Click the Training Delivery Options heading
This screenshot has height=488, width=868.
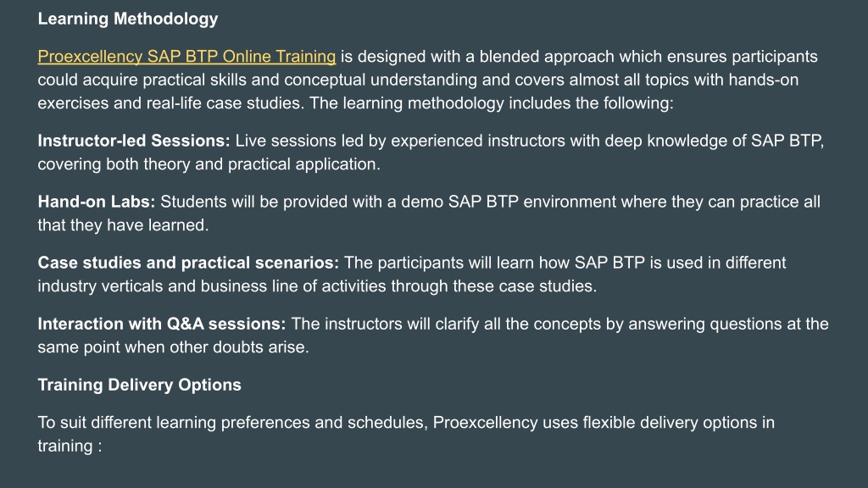[x=140, y=385]
